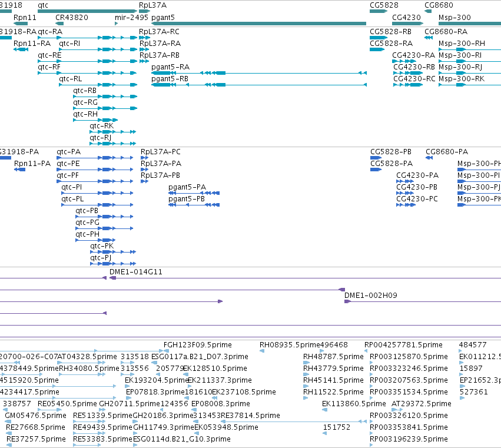Click the Msp-300 gene label
This screenshot has height=448, width=501.
[x=454, y=18]
